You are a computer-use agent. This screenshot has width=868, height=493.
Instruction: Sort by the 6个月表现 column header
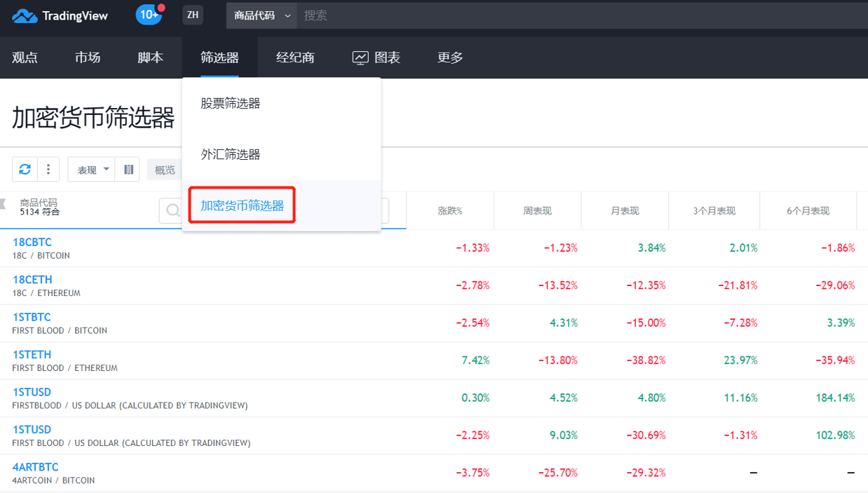coord(808,210)
